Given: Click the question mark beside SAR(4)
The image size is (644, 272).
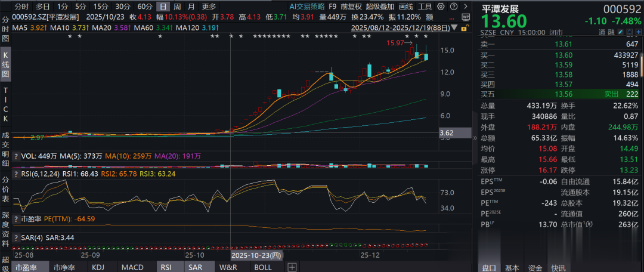Looking at the screenshot, I should tap(16, 237).
